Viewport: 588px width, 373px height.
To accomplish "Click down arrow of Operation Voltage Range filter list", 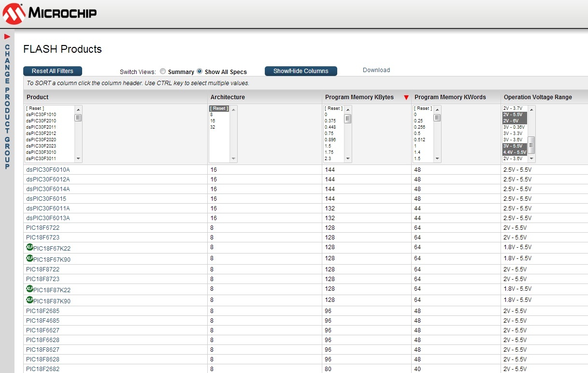I will pos(531,159).
